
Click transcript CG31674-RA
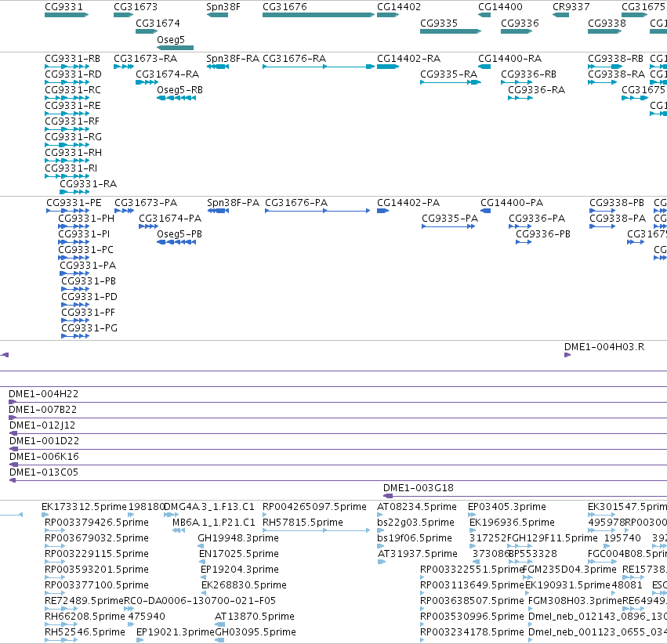click(x=147, y=82)
